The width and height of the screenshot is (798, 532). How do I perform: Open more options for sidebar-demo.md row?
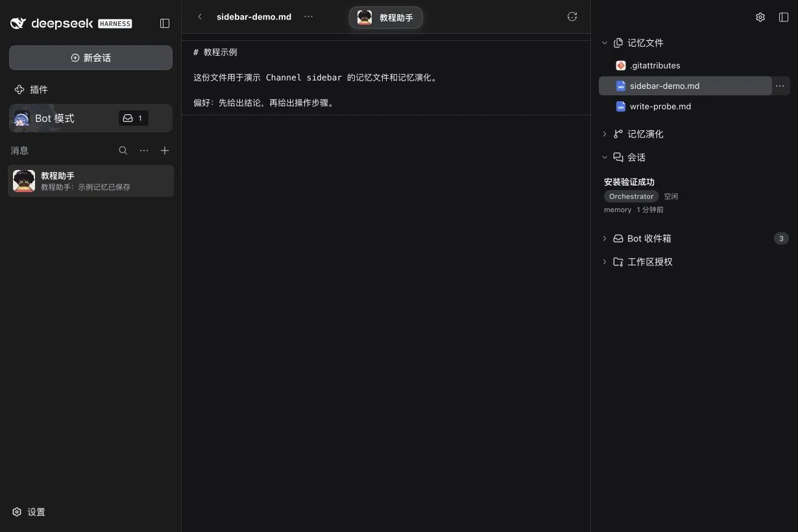[780, 86]
